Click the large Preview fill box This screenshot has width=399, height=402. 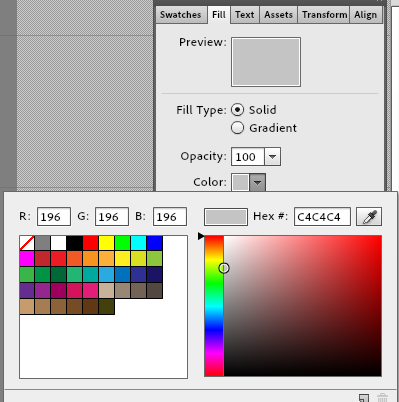coord(266,62)
